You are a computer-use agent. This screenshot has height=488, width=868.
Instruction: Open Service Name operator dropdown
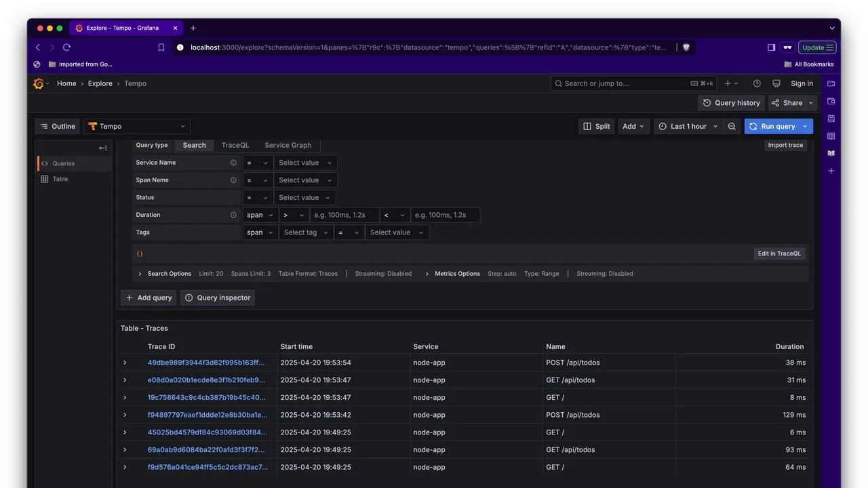click(x=258, y=163)
